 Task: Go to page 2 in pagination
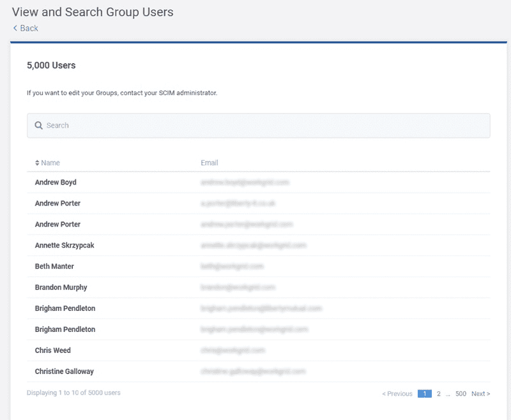pos(439,394)
